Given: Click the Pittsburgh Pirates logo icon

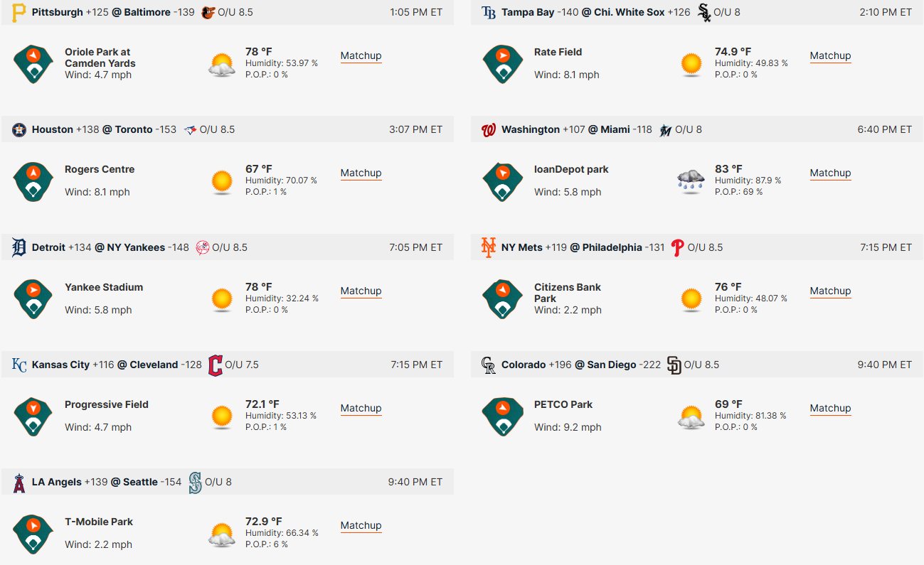Looking at the screenshot, I should point(19,12).
